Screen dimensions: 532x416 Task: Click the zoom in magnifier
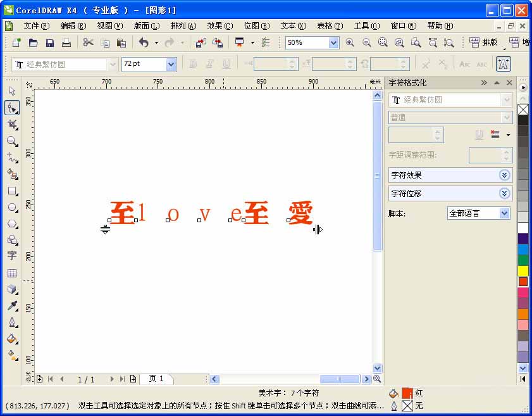point(350,42)
